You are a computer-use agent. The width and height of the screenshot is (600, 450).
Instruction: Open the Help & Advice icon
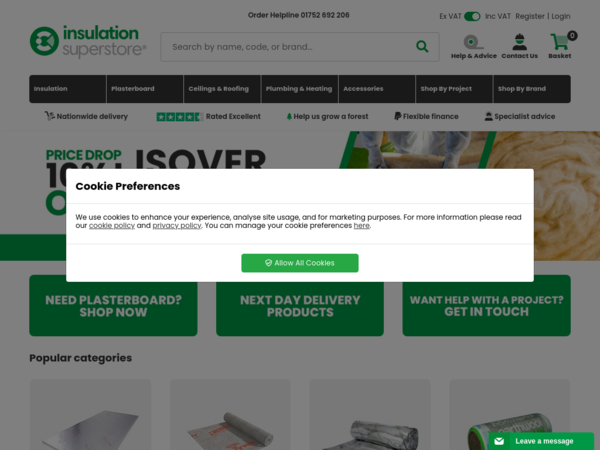(473, 42)
